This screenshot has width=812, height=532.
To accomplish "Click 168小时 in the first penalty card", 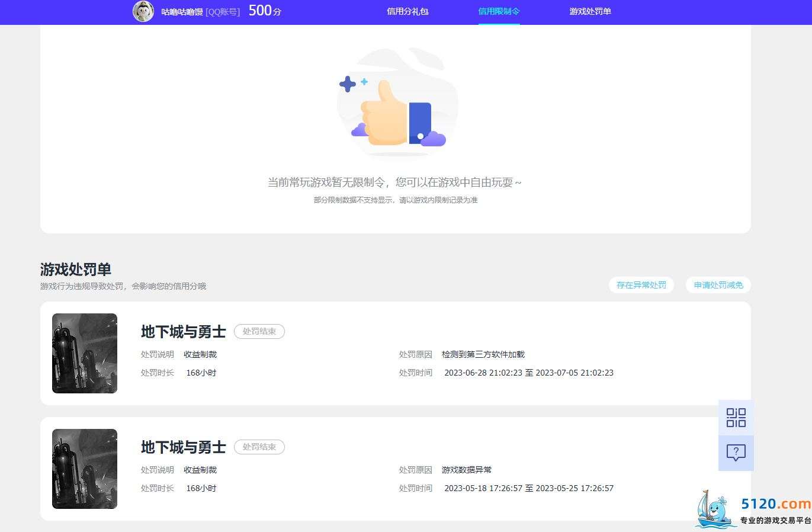I will click(x=201, y=373).
